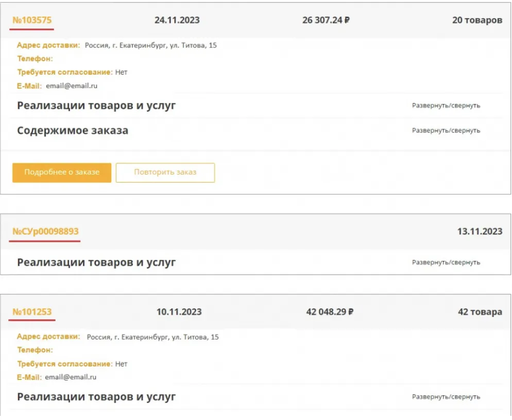Viewport: 512px width, 420px height.
Task: Open order №103575 link
Action: tap(32, 21)
